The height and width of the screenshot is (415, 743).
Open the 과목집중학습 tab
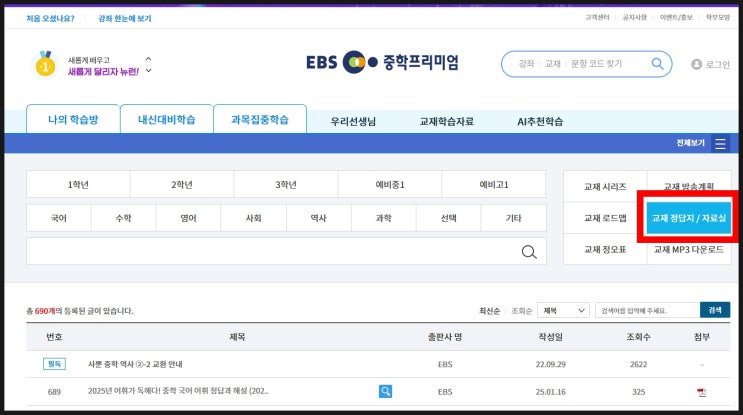coord(260,119)
